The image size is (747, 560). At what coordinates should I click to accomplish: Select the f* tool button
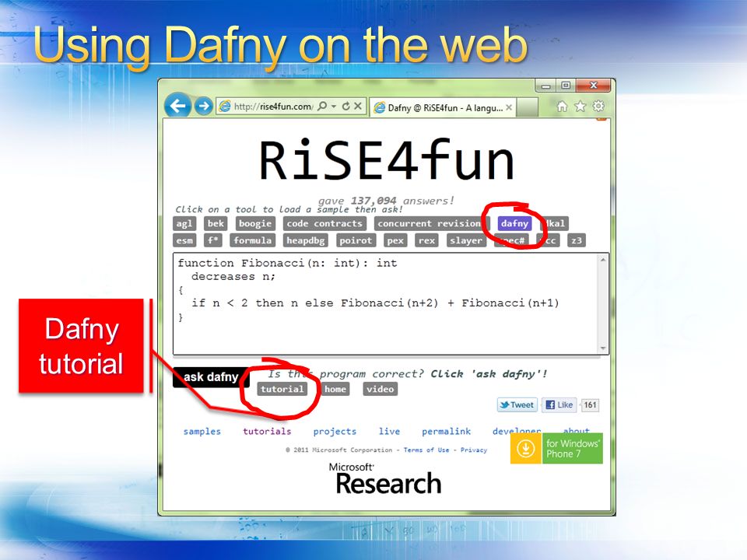pos(213,240)
